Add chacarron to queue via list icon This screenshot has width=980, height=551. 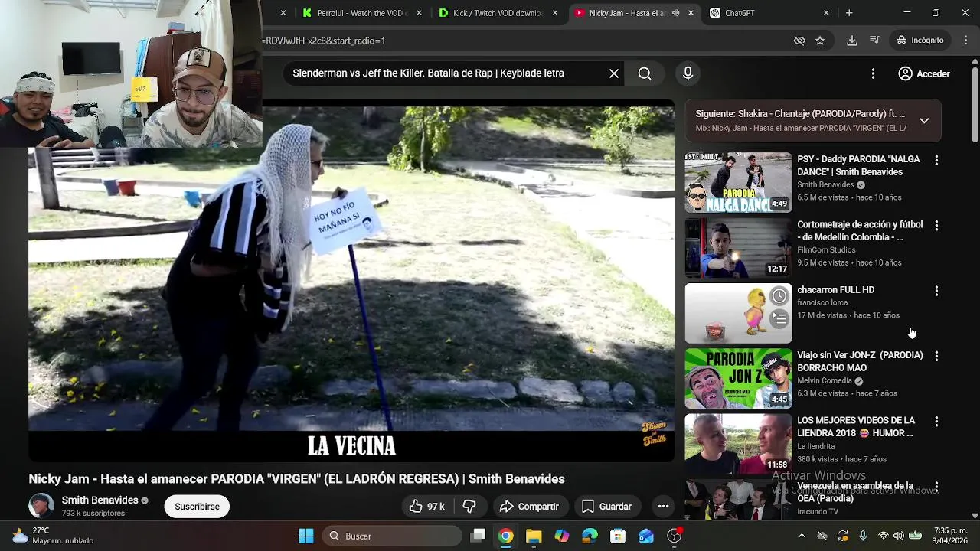point(779,318)
